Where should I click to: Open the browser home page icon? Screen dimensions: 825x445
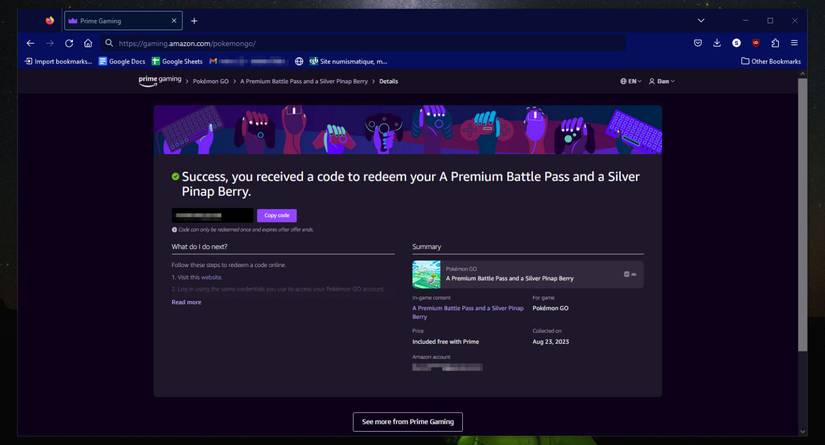pos(88,43)
